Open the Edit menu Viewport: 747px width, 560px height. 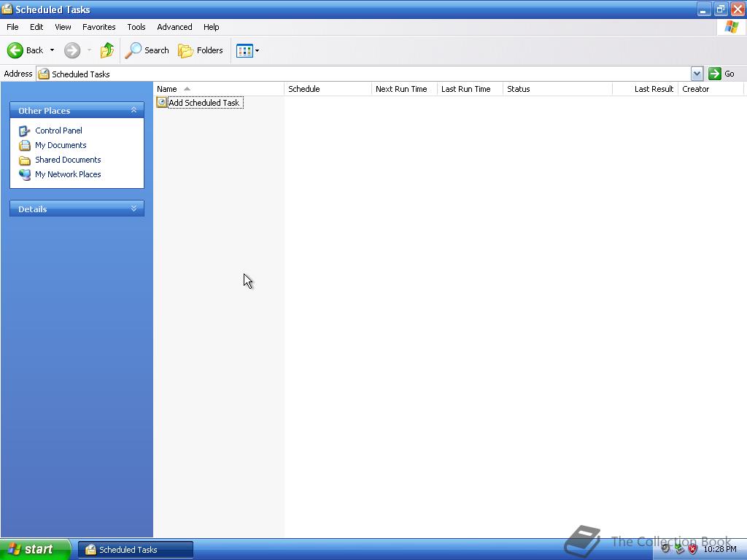point(36,27)
